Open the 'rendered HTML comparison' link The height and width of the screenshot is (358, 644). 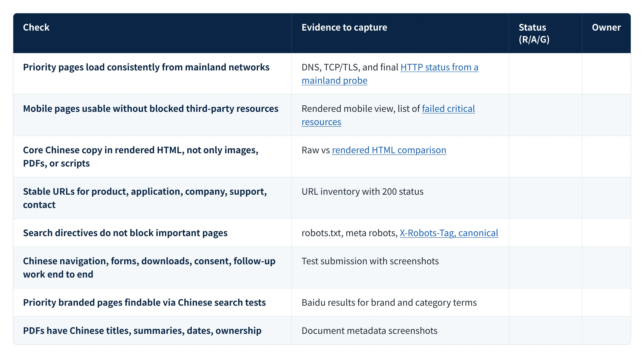389,150
